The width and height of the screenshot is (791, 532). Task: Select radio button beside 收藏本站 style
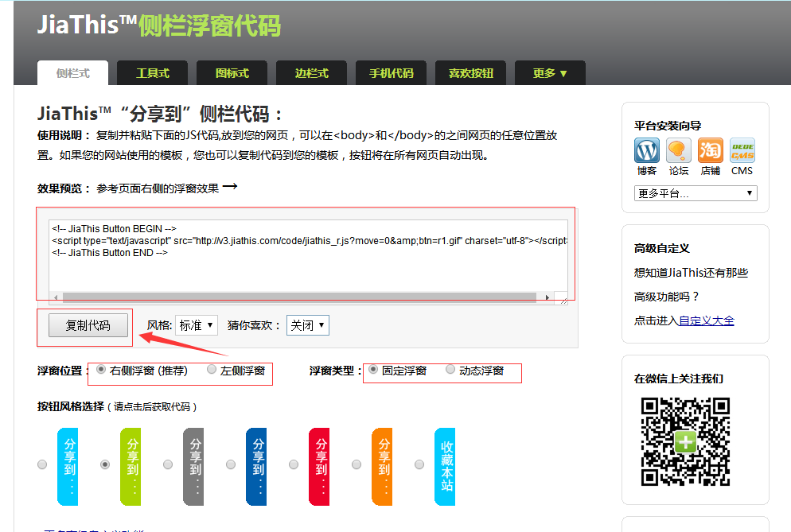point(419,464)
